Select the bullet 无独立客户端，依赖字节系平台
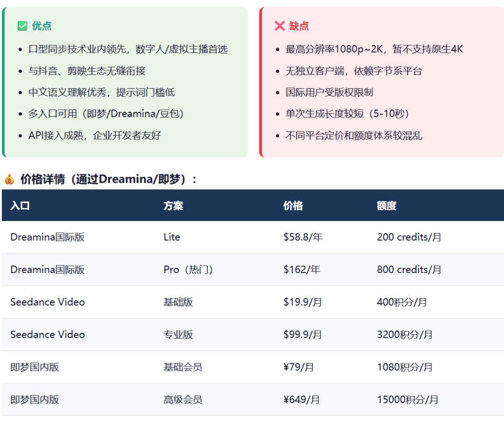504x423 pixels. [354, 71]
